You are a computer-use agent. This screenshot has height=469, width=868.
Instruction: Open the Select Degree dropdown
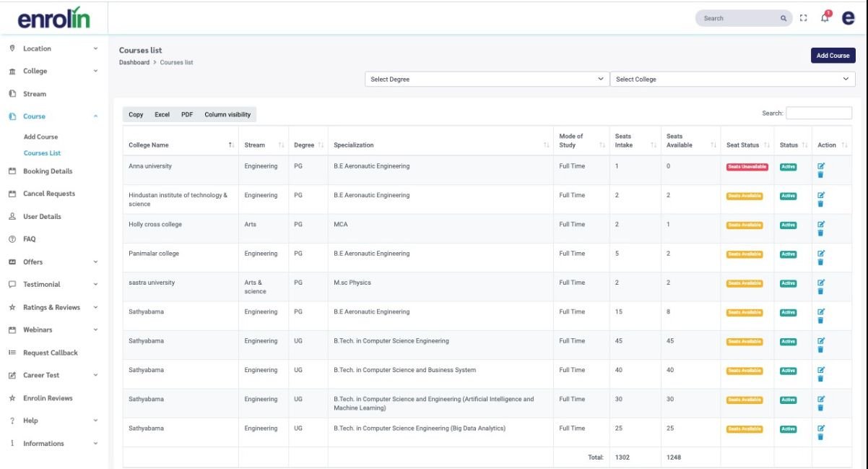pyautogui.click(x=487, y=79)
